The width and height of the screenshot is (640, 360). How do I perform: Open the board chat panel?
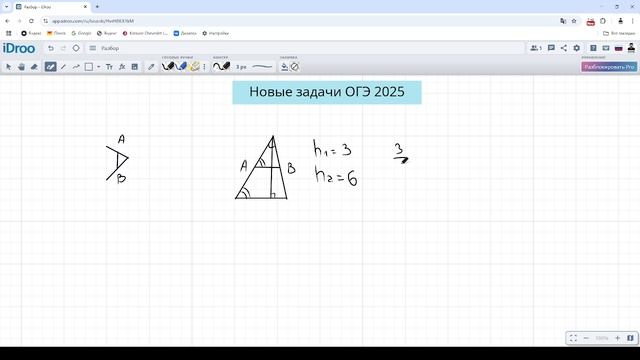click(x=551, y=48)
